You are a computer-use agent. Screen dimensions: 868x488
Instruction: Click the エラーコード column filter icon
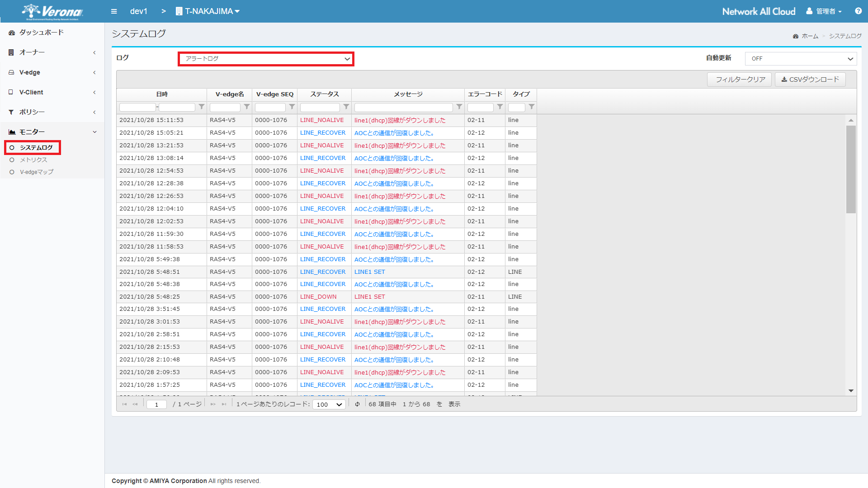(x=500, y=107)
